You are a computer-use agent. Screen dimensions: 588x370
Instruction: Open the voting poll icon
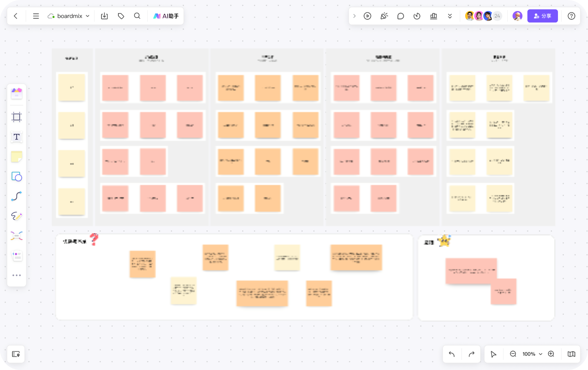pyautogui.click(x=434, y=16)
